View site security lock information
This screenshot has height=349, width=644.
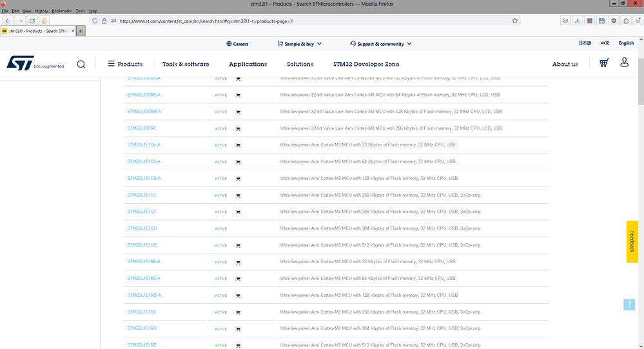[104, 21]
